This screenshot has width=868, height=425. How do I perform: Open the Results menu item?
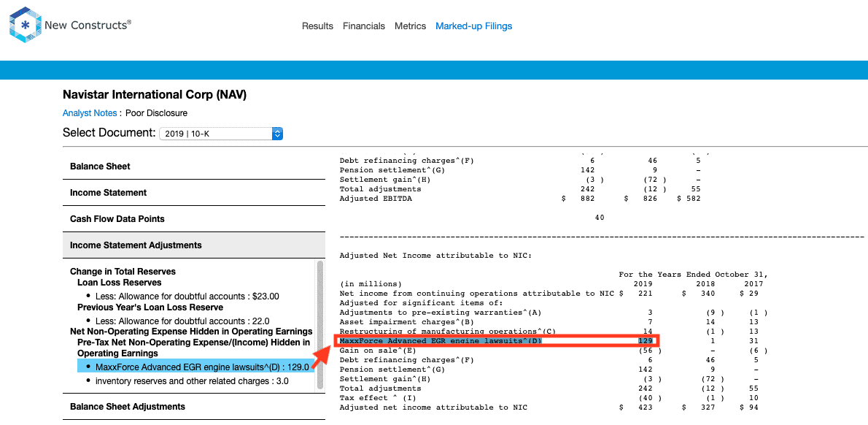click(x=317, y=26)
